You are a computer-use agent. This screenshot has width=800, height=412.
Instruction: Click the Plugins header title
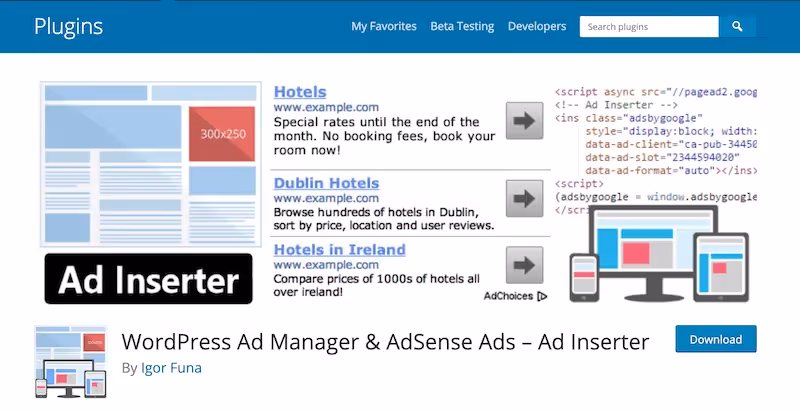point(68,27)
